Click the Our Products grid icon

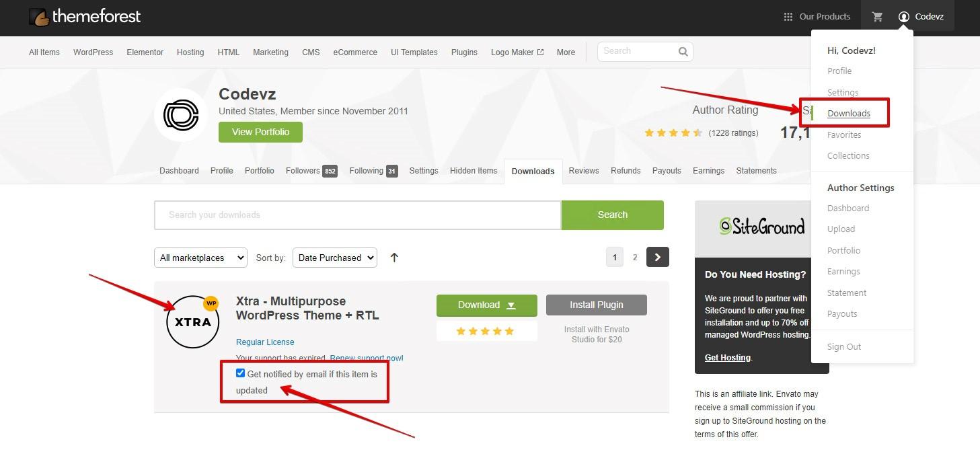(x=788, y=17)
